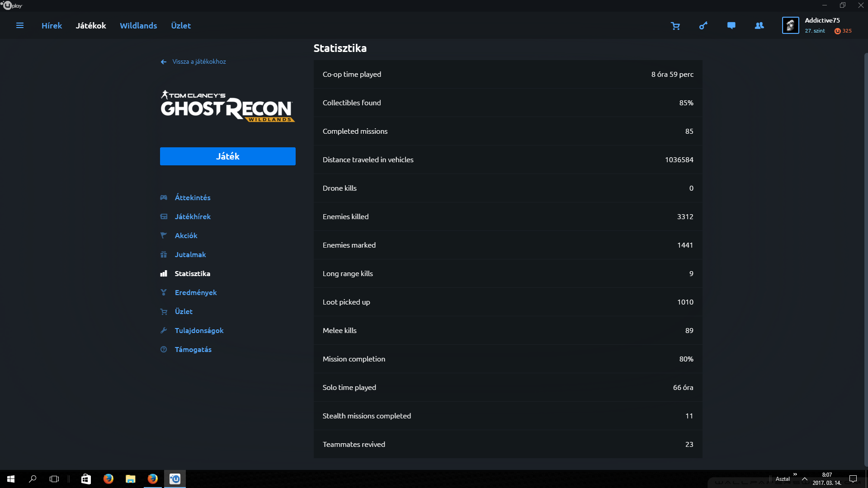868x488 pixels.
Task: Click the Completed missions row
Action: (508, 131)
